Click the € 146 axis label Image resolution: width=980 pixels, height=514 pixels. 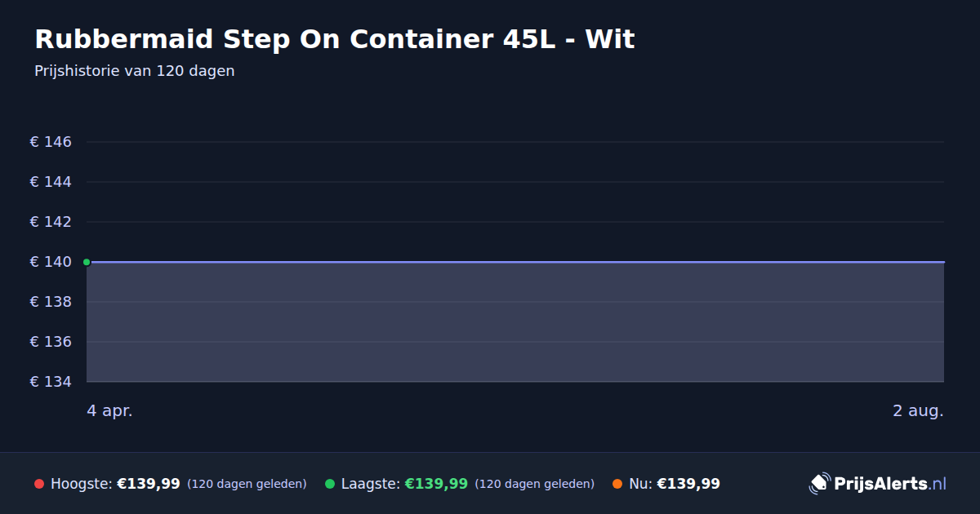pos(51,142)
